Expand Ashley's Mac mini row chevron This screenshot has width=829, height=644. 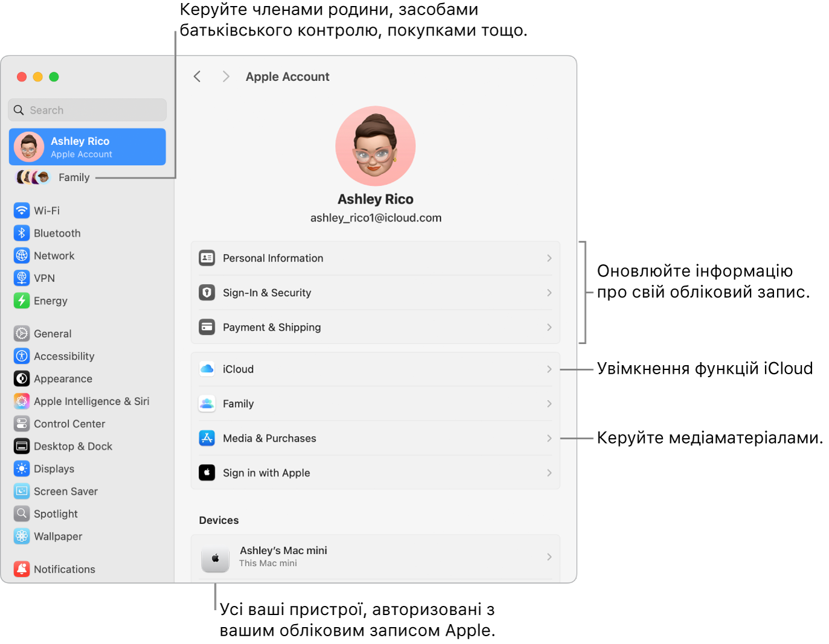point(549,556)
